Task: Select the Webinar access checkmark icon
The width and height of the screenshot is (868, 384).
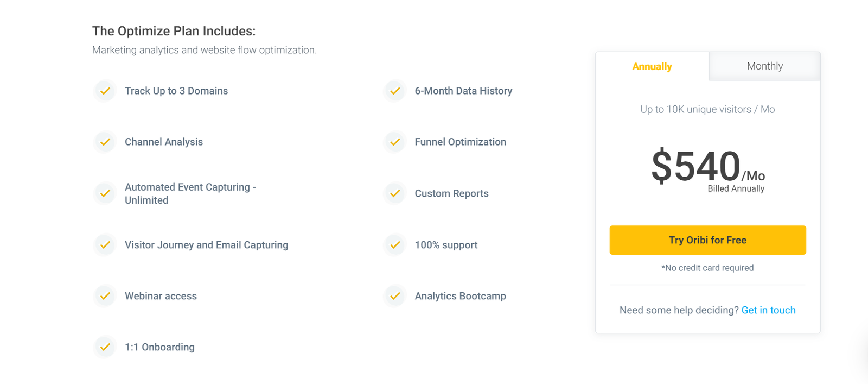Action: [x=105, y=296]
